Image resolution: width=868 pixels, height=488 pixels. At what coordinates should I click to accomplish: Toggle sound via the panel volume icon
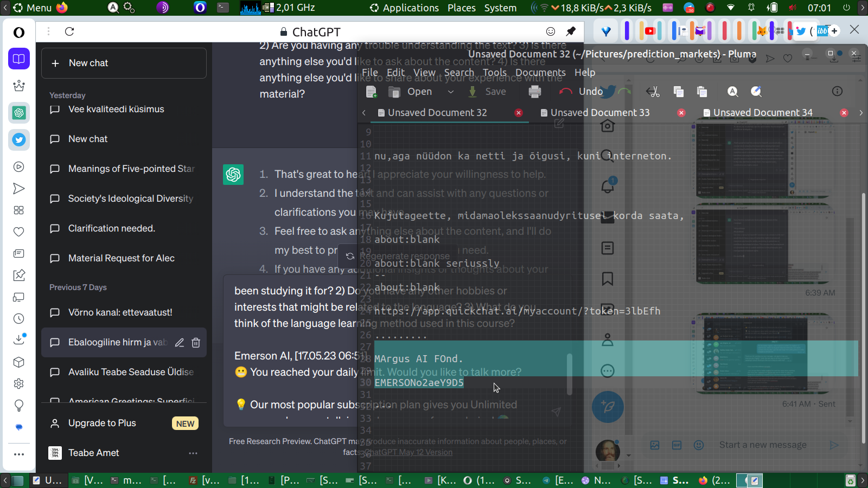click(793, 8)
